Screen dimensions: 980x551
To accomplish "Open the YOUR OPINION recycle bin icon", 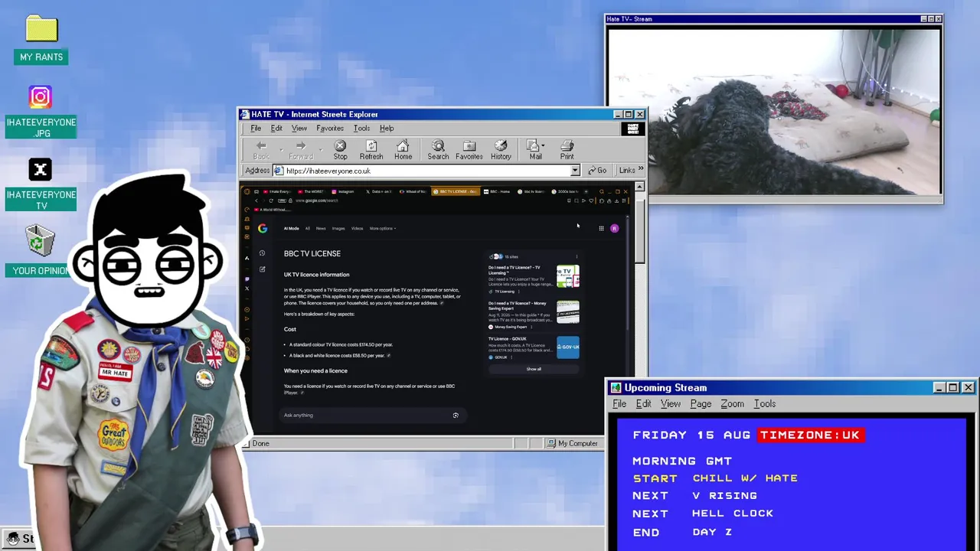I will tap(39, 241).
